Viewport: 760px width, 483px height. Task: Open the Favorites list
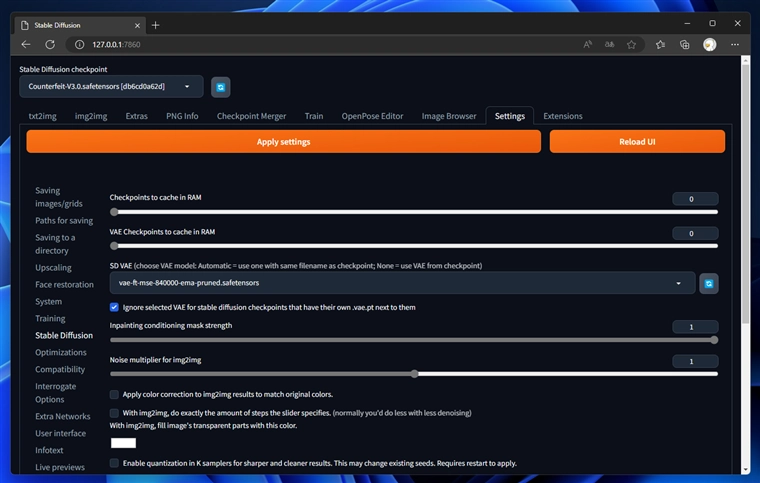pyautogui.click(x=660, y=45)
